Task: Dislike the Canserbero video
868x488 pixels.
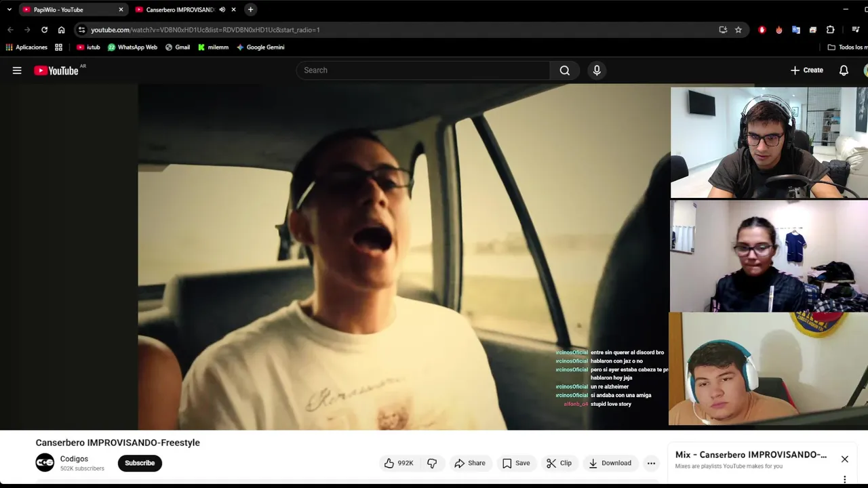Action: (432, 463)
